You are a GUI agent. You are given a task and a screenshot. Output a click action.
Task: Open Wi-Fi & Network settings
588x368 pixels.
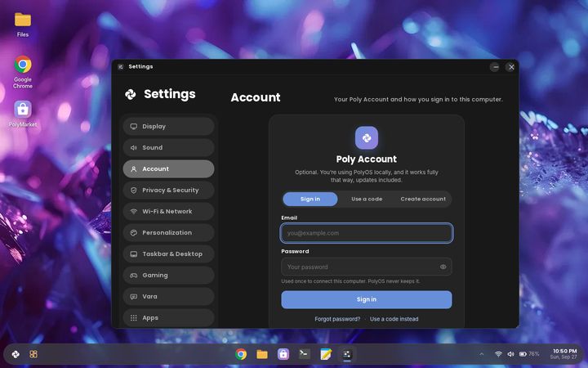(168, 212)
